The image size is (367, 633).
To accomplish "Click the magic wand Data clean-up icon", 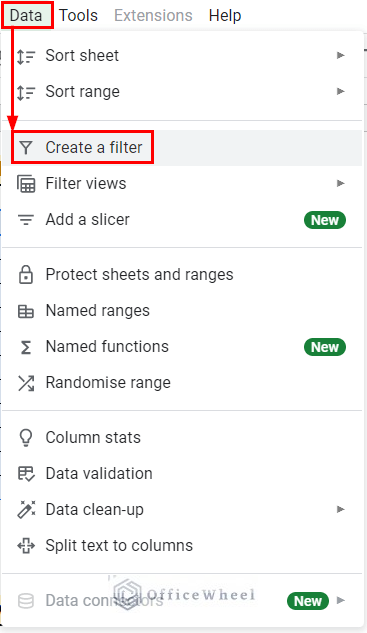I will coord(26,509).
